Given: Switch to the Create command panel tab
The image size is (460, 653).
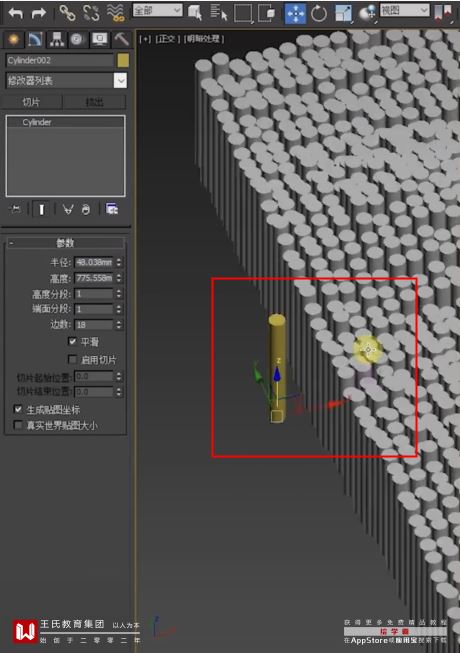Looking at the screenshot, I should (x=14, y=40).
